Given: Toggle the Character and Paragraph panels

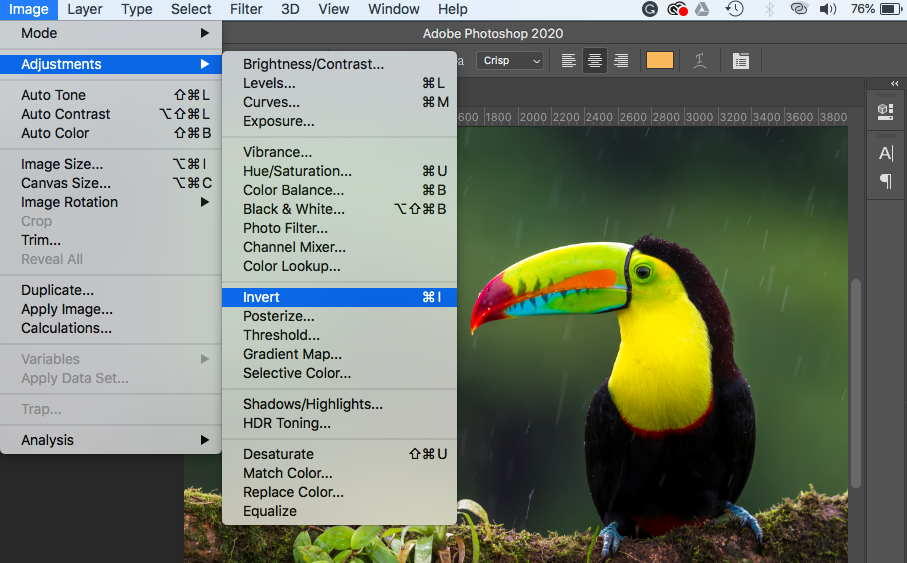Looking at the screenshot, I should coord(740,60).
